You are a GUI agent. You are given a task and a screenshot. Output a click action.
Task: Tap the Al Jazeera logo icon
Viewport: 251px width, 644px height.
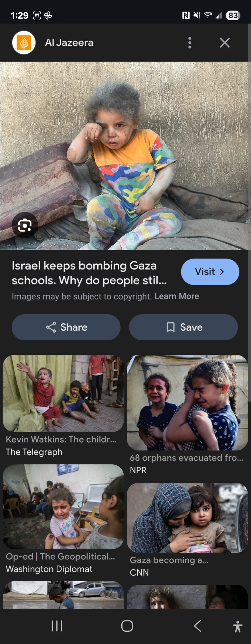(x=24, y=43)
